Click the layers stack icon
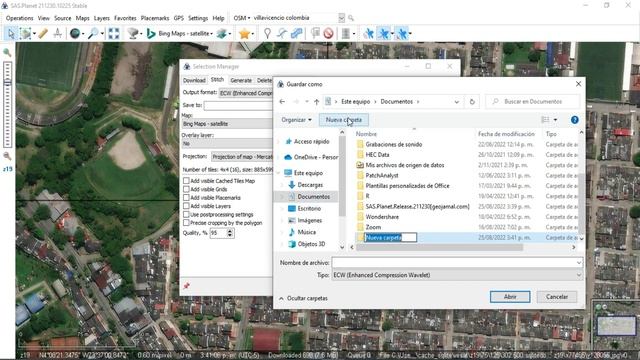640x360 pixels. click(222, 33)
